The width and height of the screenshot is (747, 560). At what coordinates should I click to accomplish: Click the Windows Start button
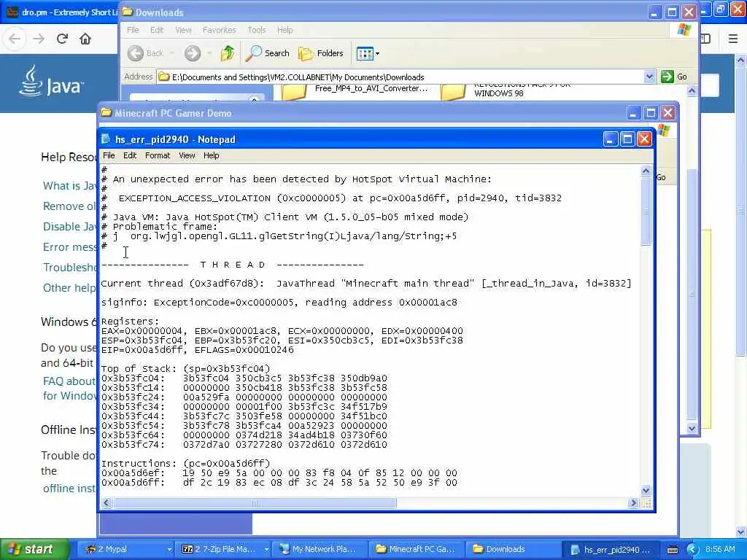[34, 549]
